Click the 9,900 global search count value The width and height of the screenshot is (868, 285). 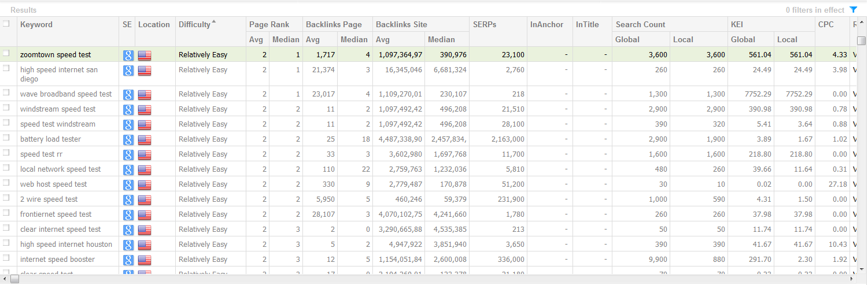coord(658,260)
